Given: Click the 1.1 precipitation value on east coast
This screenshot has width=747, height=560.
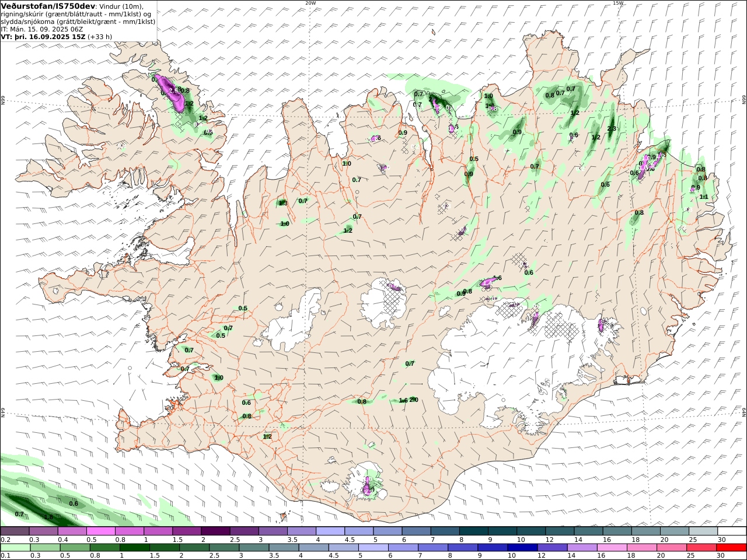Looking at the screenshot, I should [x=704, y=197].
